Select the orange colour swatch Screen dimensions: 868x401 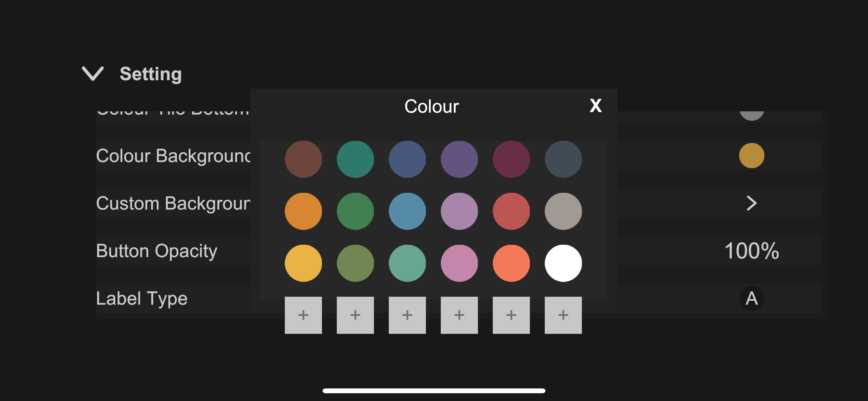(x=303, y=211)
